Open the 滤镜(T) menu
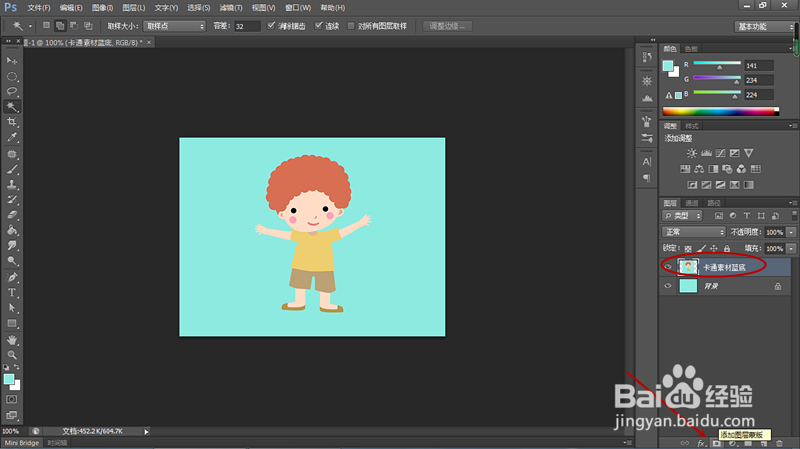Screen dimensions: 800x449 tap(231, 8)
